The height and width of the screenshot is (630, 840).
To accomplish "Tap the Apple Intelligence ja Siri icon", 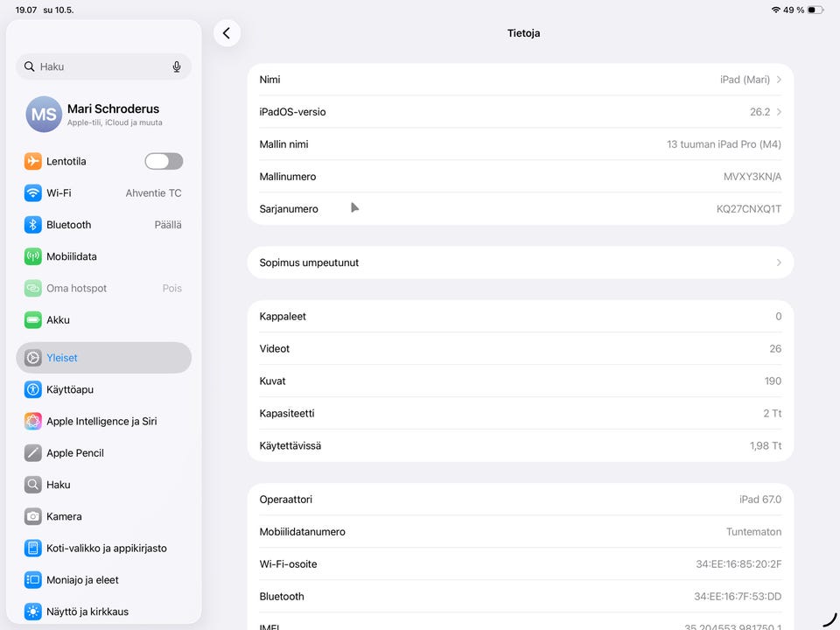I will (x=32, y=421).
